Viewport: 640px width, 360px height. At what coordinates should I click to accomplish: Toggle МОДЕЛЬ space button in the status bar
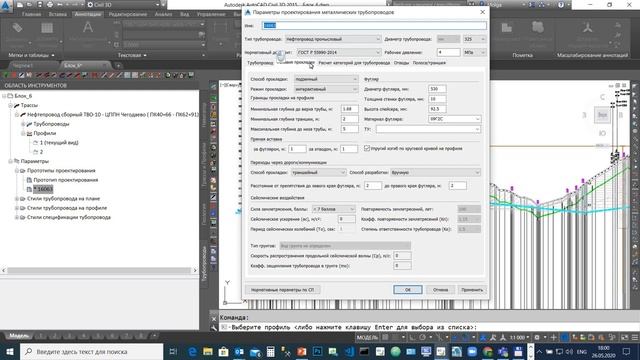pyautogui.click(x=367, y=337)
